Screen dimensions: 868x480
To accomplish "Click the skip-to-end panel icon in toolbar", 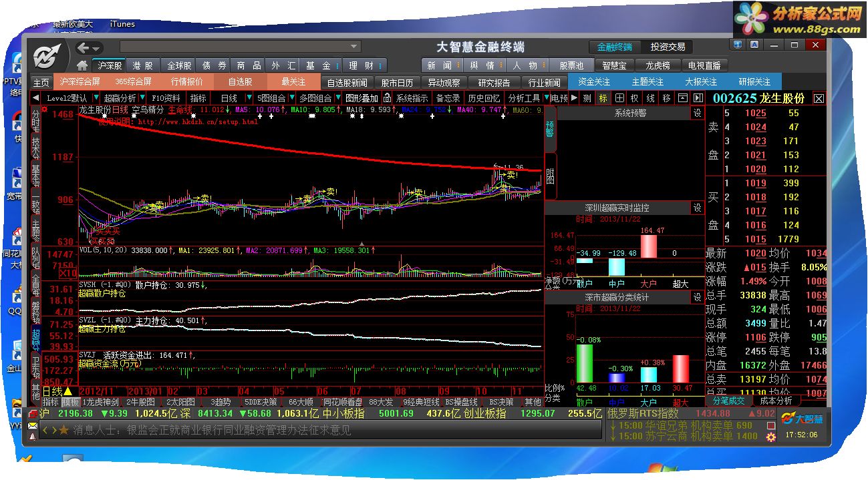I will pos(698,98).
